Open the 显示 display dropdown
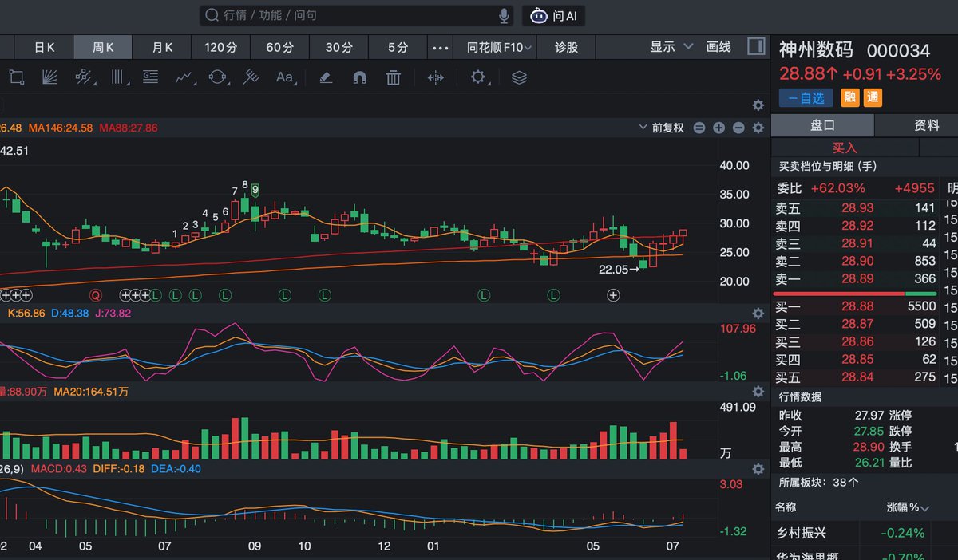The width and height of the screenshot is (958, 560). pyautogui.click(x=671, y=47)
